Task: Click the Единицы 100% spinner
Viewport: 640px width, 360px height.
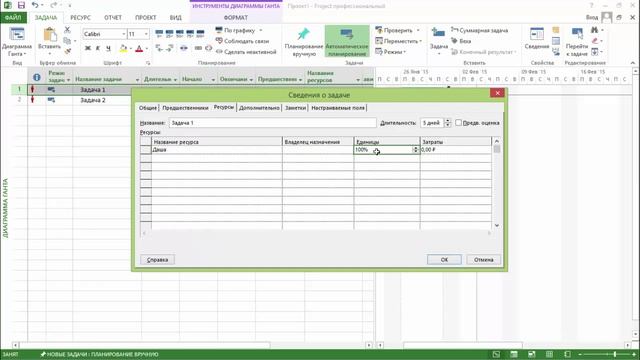Action: 415,150
